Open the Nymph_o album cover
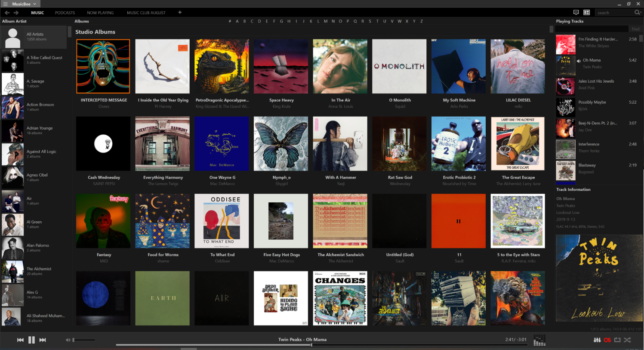The height and width of the screenshot is (350, 644). [281, 144]
